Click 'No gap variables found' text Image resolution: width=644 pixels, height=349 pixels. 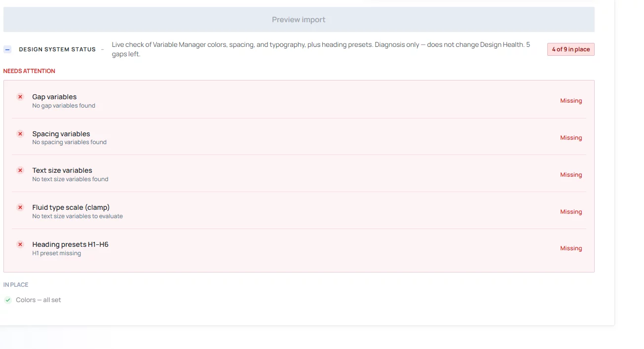click(64, 106)
